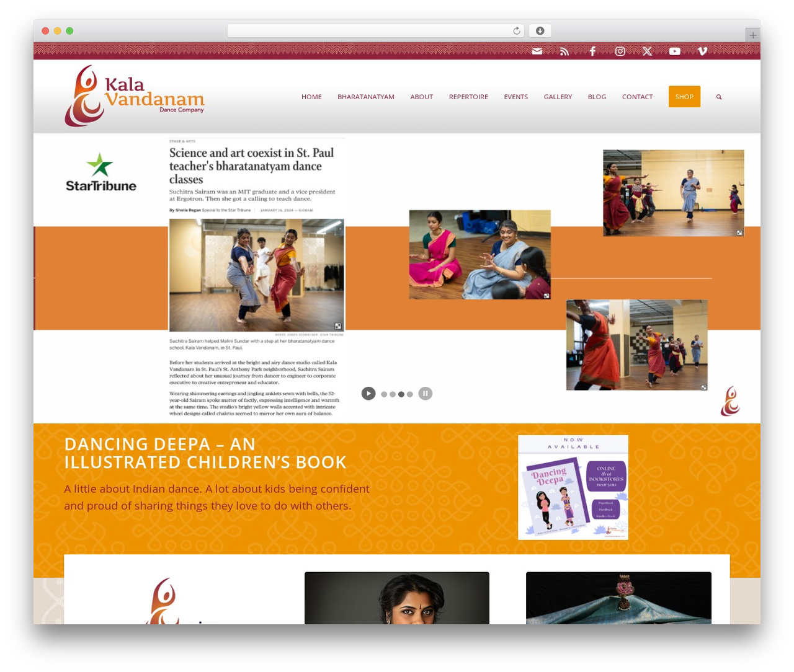Go to the Home menu item

[x=311, y=97]
